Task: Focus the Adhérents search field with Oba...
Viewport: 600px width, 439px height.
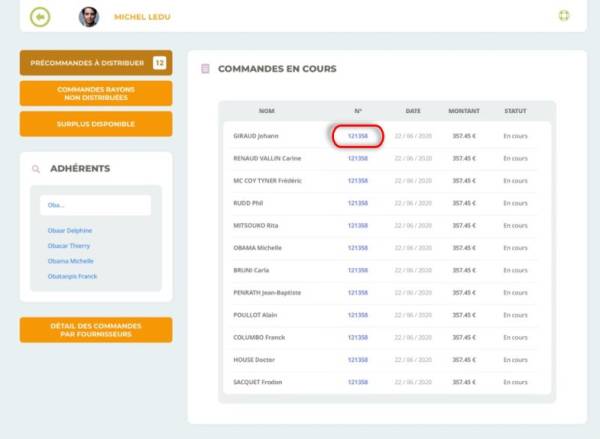Action: click(96, 205)
